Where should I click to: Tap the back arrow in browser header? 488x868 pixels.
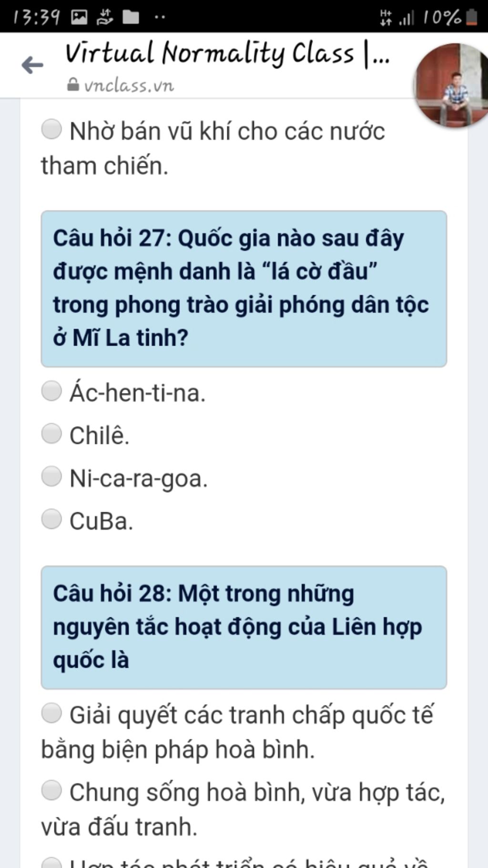(32, 65)
